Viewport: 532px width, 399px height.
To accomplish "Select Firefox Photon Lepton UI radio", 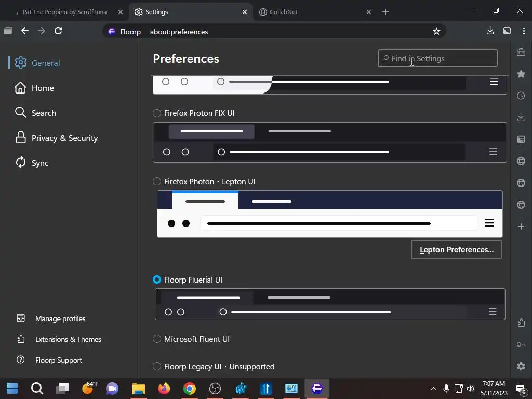I will point(157,181).
